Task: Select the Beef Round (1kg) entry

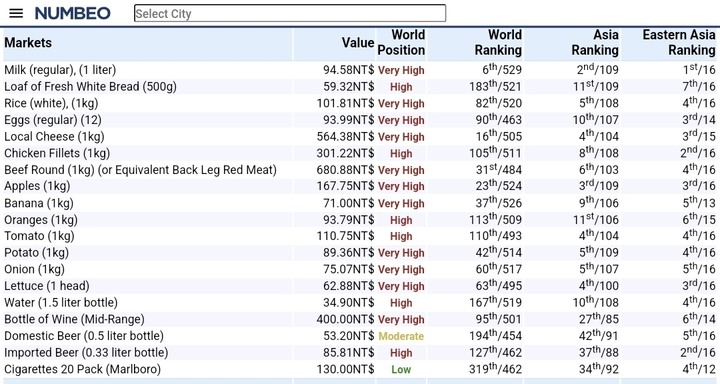Action: click(141, 169)
